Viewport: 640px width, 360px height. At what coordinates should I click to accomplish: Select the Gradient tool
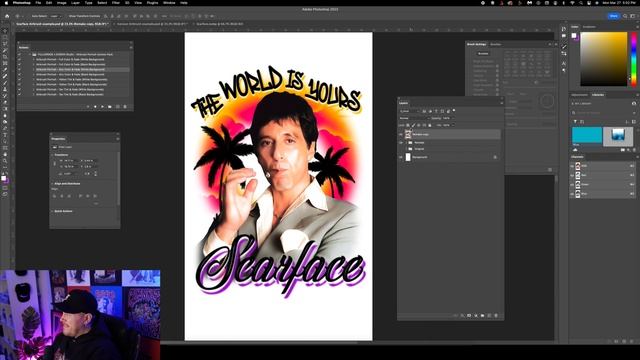click(x=5, y=109)
